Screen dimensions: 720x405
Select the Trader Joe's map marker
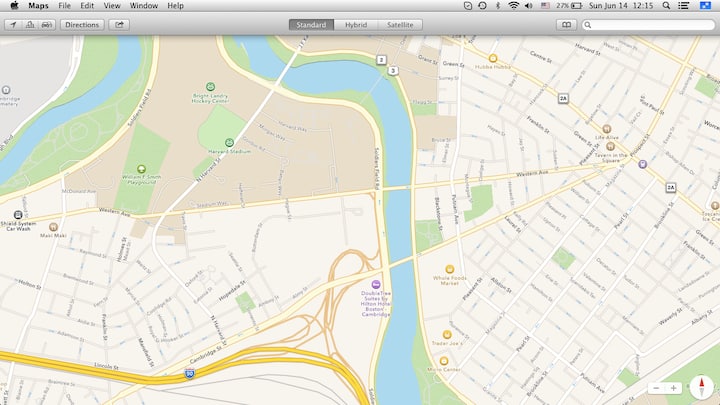tap(445, 334)
